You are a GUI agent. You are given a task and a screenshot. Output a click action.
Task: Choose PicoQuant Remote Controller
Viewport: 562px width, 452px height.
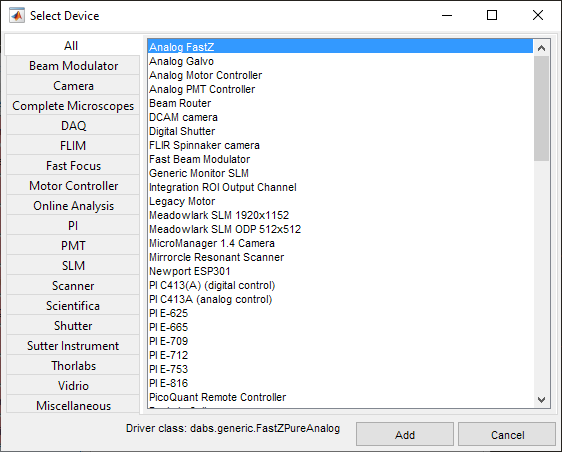340,397
